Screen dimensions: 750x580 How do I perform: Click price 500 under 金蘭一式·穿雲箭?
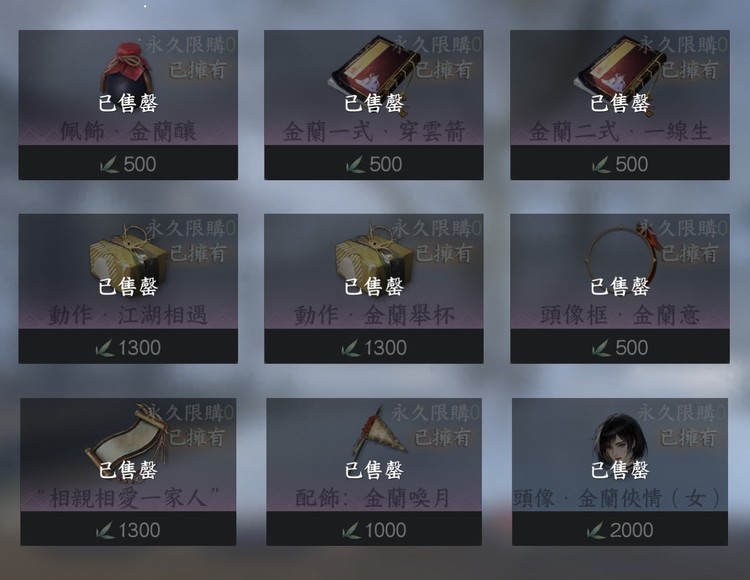[374, 164]
